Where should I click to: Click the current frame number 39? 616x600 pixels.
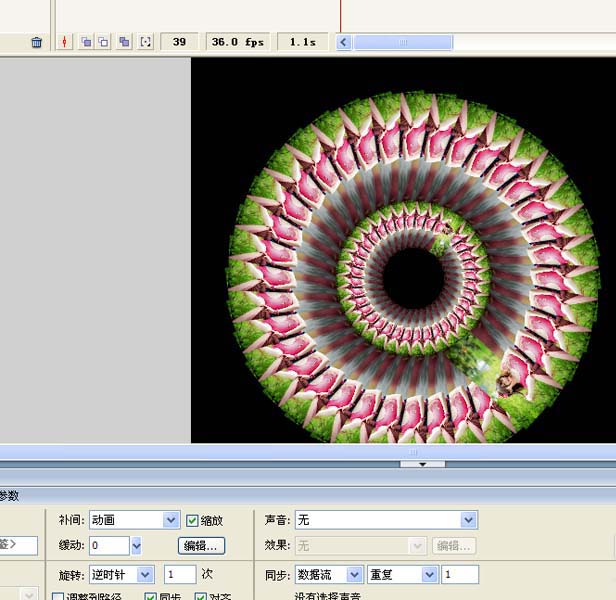(179, 42)
